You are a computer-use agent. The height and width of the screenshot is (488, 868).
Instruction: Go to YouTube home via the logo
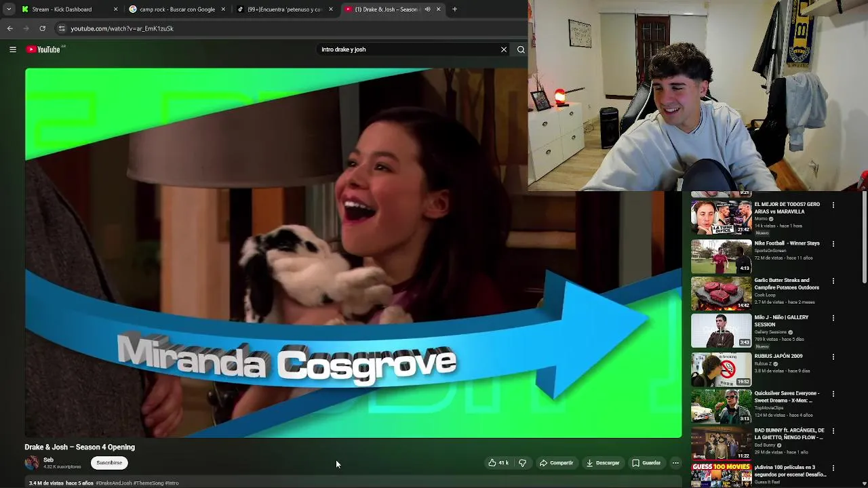coord(45,49)
